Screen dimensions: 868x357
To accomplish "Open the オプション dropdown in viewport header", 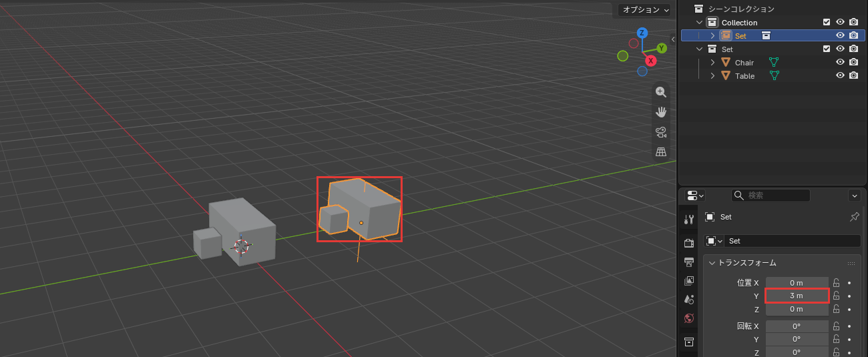I will point(645,9).
